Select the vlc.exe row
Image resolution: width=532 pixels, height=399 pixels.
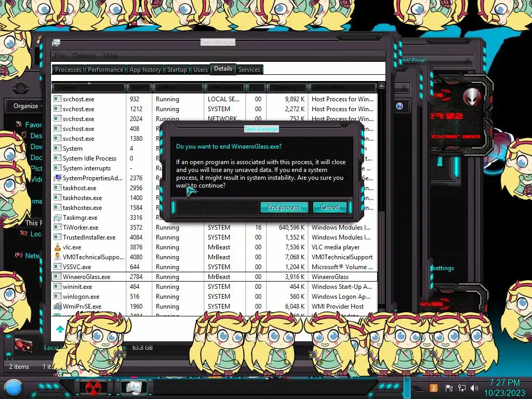point(215,247)
